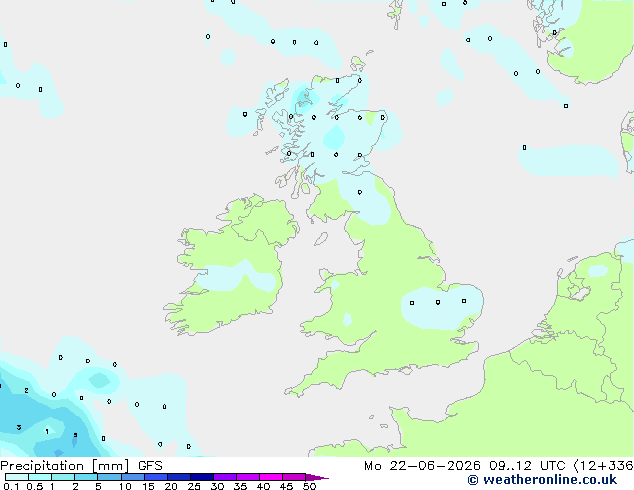The width and height of the screenshot is (634, 490).
Task: Click the legend tick label '35'
Action: (x=240, y=486)
